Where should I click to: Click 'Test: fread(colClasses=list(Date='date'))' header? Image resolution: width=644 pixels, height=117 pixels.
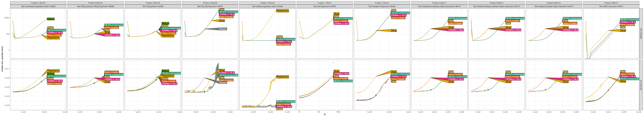pos(496,6)
